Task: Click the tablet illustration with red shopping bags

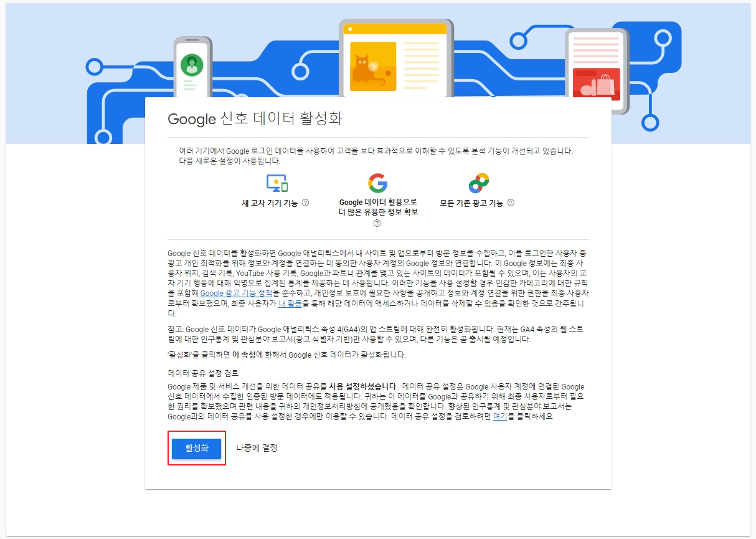Action: coord(597,70)
